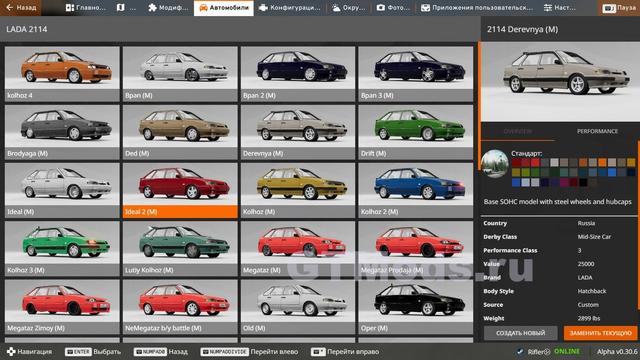Select the blue Kolhoz 2 (M) car
The image size is (640, 360).
pos(416,191)
